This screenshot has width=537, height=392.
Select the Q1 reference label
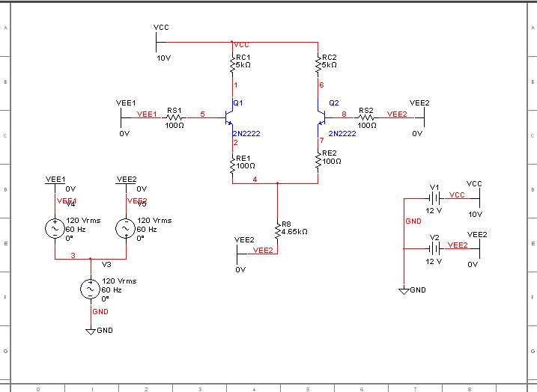point(238,103)
